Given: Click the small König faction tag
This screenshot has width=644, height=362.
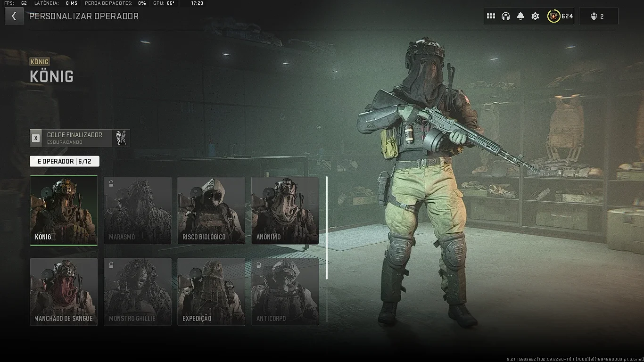Looking at the screenshot, I should (x=40, y=62).
